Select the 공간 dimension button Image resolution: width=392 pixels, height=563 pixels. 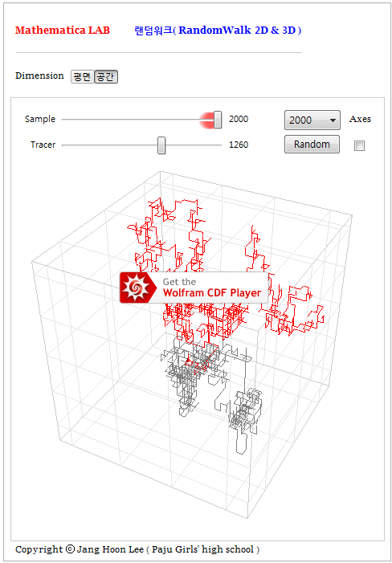(x=106, y=76)
